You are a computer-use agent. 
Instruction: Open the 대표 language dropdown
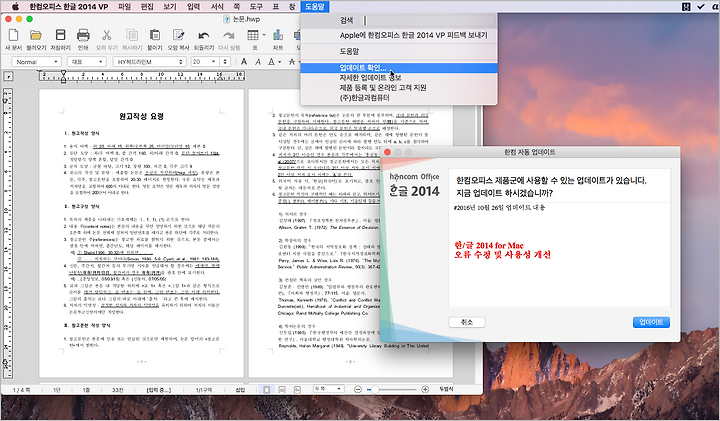tap(87, 62)
